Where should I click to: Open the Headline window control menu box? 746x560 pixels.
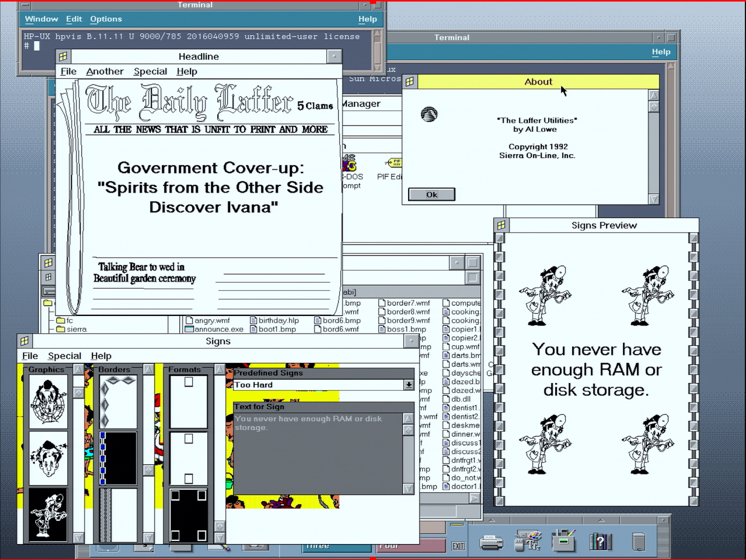(63, 56)
